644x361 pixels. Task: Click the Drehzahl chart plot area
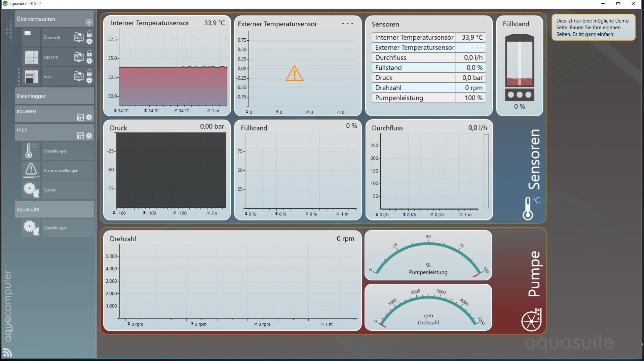point(238,281)
